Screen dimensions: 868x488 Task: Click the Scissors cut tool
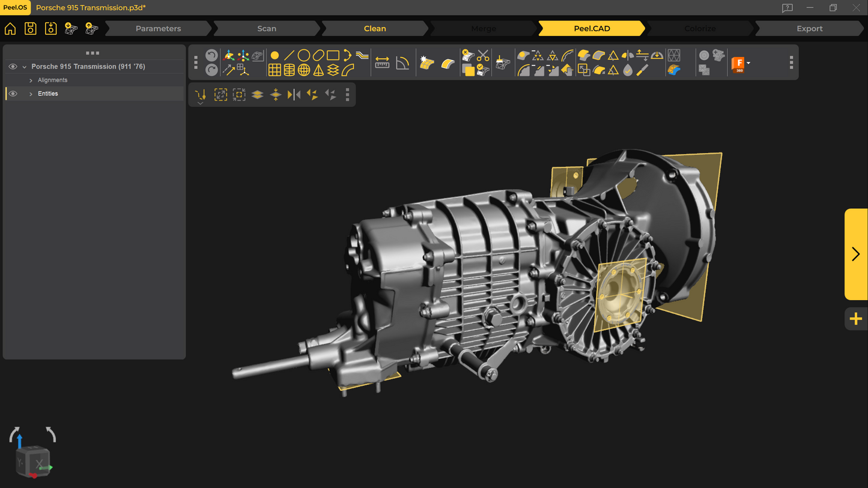(x=483, y=56)
